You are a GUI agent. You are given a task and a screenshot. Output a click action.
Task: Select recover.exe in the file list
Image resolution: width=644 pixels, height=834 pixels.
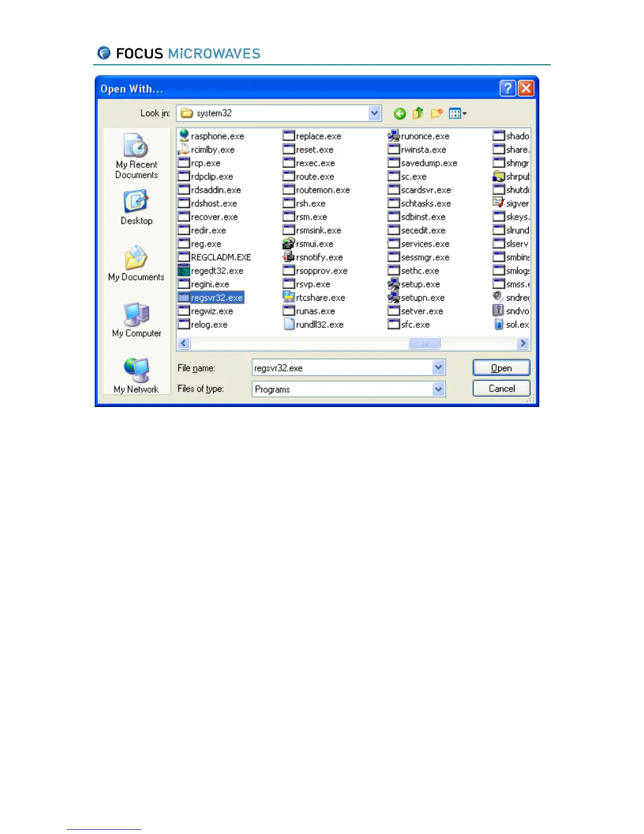pyautogui.click(x=208, y=217)
